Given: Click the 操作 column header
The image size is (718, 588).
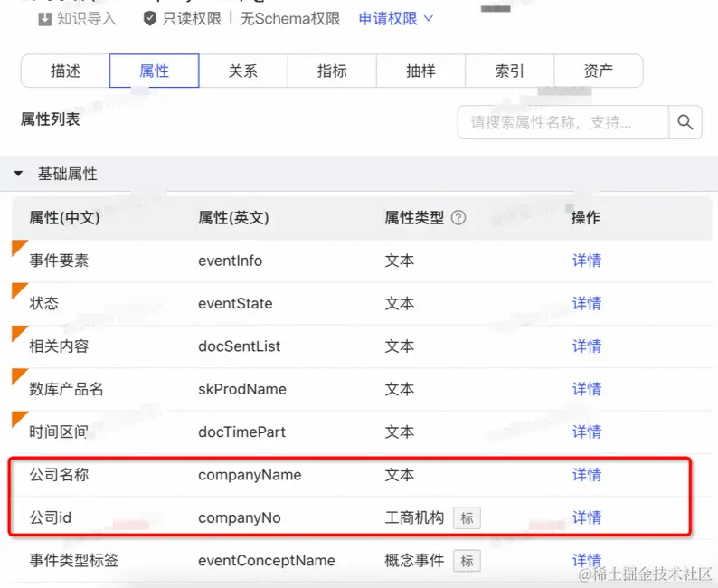Looking at the screenshot, I should point(585,217).
